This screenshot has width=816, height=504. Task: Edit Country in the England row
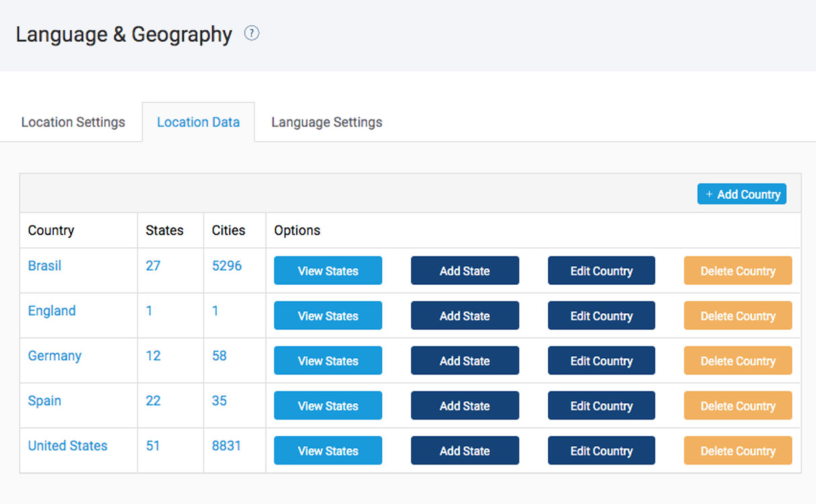click(x=601, y=316)
